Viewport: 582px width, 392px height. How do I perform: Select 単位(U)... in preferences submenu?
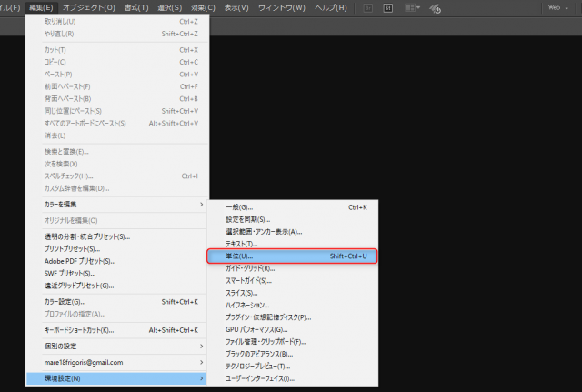point(291,256)
